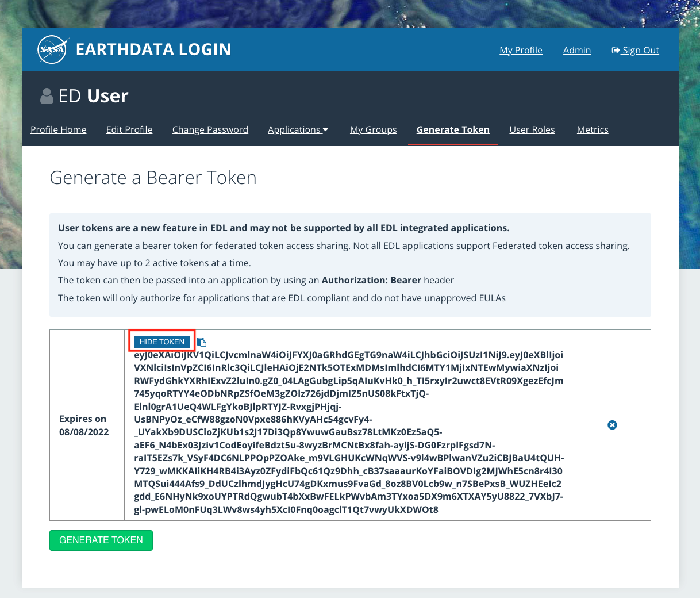This screenshot has height=598, width=700.
Task: Click the bearer token string text
Action: (349, 432)
